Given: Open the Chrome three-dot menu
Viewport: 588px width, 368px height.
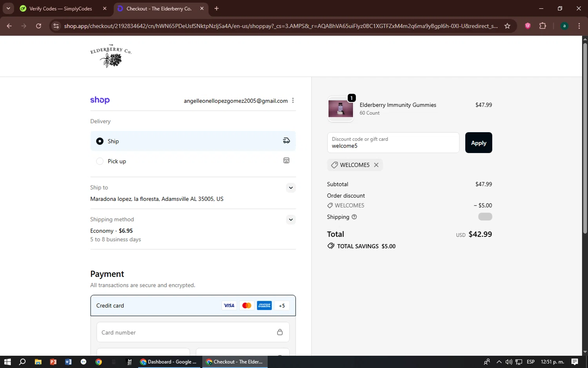Looking at the screenshot, I should pos(579,26).
